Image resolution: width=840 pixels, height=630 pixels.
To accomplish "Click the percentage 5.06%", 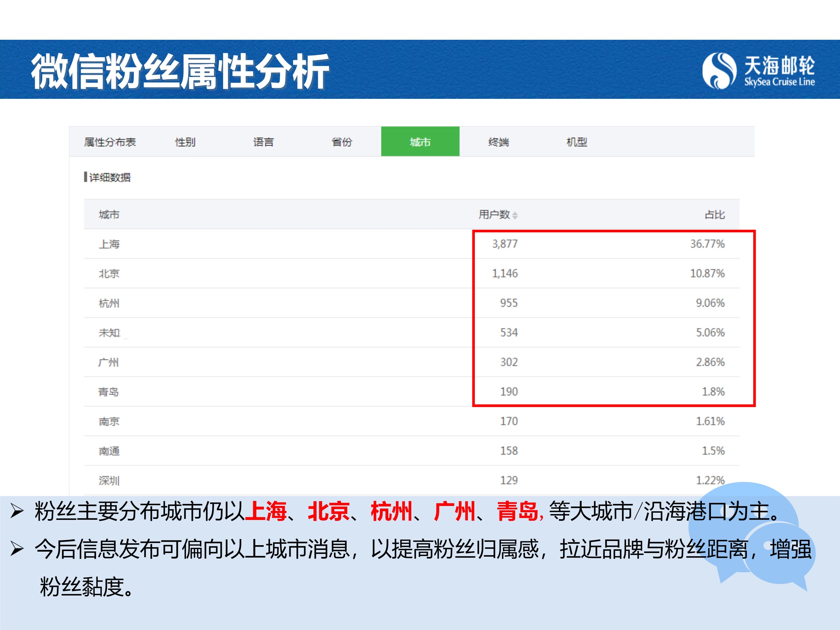I will 710,333.
